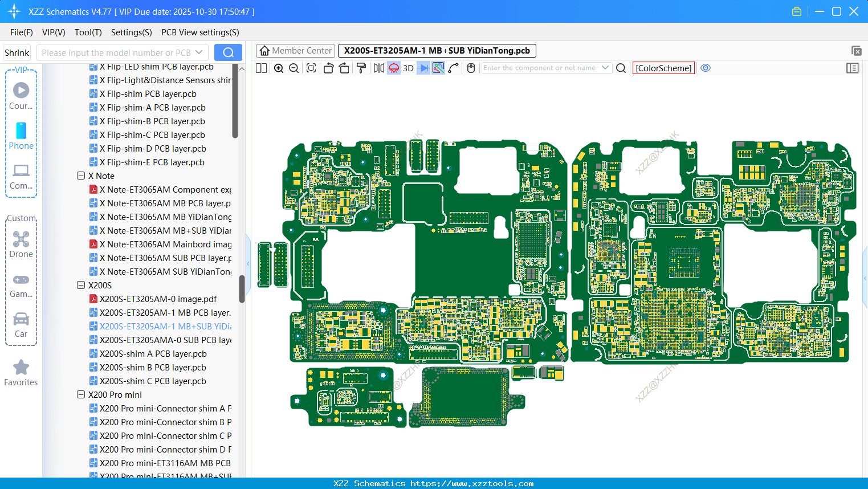Toggle the eye visibility icon near ColorScheme

coord(706,68)
